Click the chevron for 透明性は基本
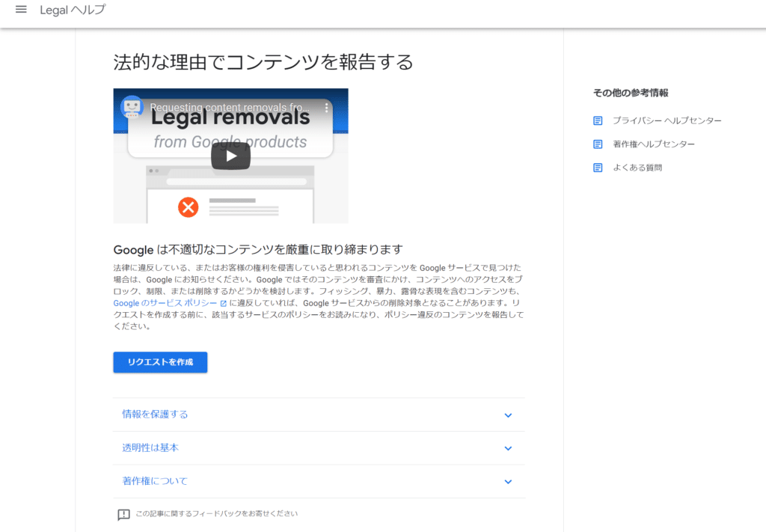The width and height of the screenshot is (766, 532). [508, 448]
